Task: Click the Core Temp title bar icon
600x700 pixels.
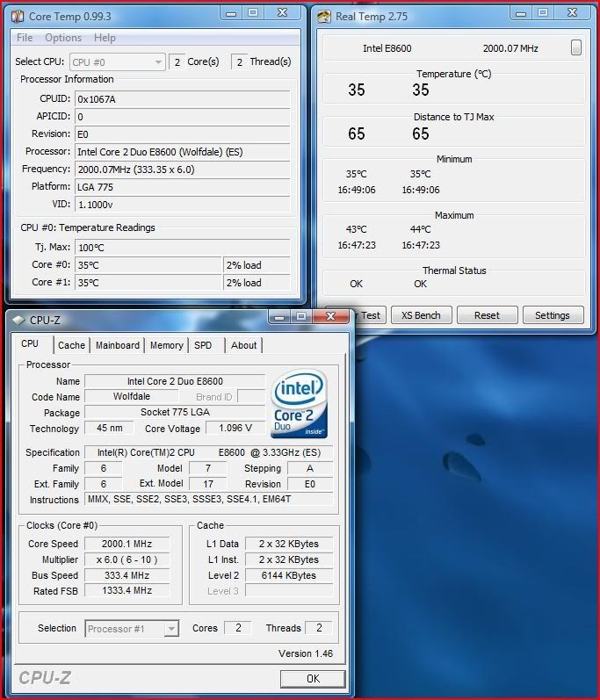Action: (17, 17)
